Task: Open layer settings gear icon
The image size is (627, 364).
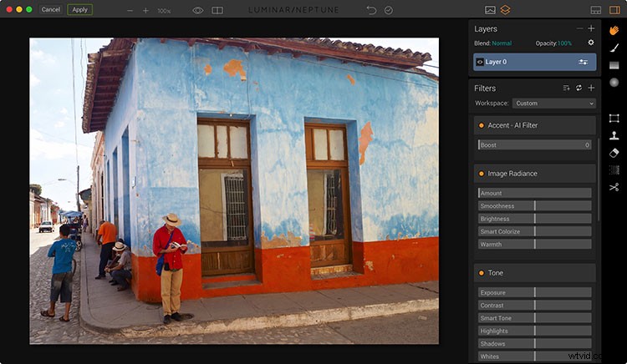Action: pos(591,43)
